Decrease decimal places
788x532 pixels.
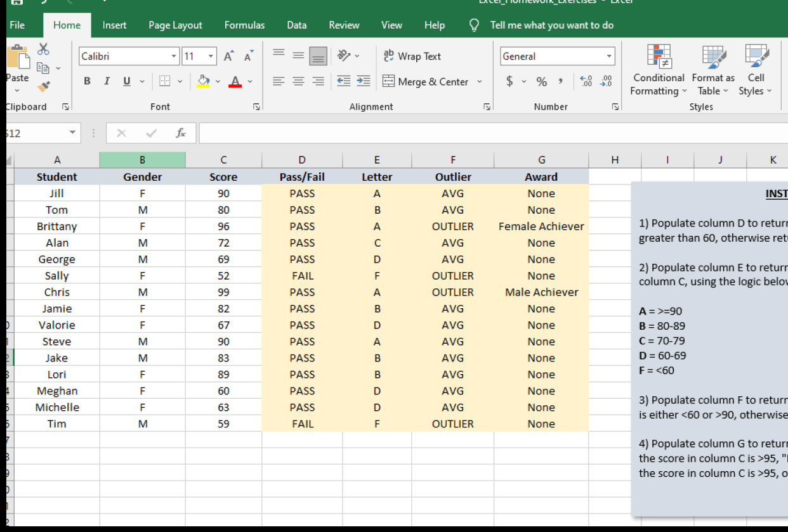[x=607, y=82]
